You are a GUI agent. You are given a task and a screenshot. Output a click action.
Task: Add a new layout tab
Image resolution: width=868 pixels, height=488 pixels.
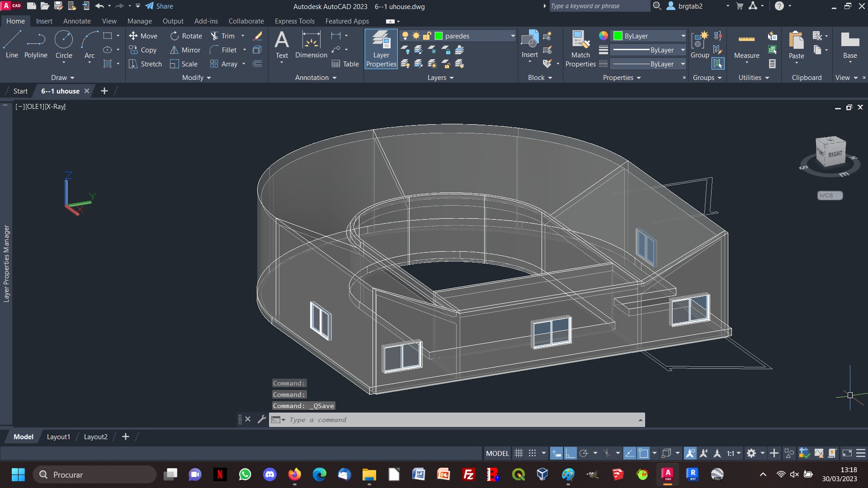coord(126,436)
